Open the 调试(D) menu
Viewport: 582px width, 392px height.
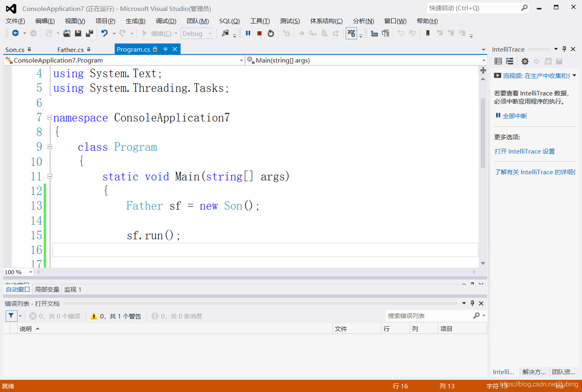(x=166, y=21)
